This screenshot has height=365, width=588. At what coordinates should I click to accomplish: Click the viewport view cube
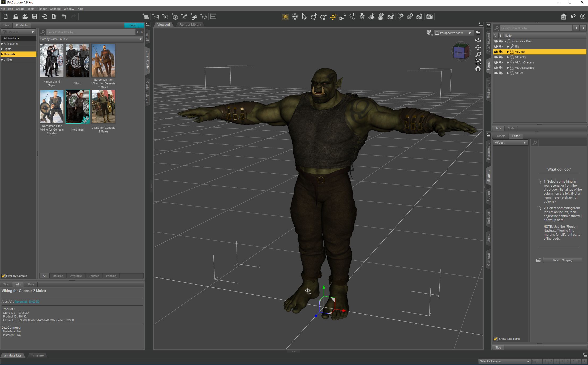461,51
